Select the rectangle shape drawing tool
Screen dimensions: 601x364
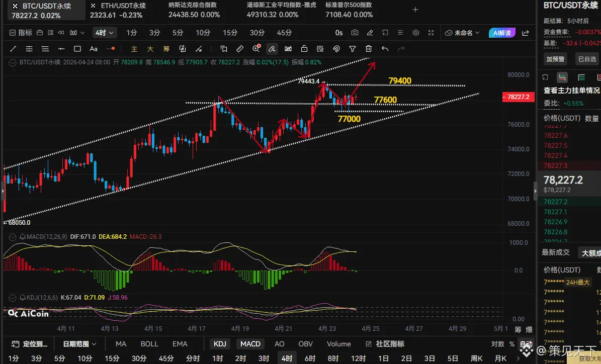coord(77,49)
